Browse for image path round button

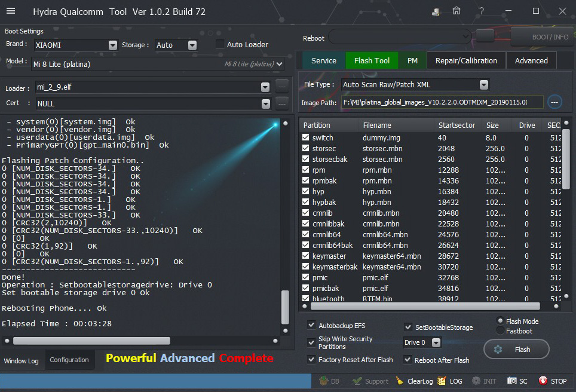[554, 102]
